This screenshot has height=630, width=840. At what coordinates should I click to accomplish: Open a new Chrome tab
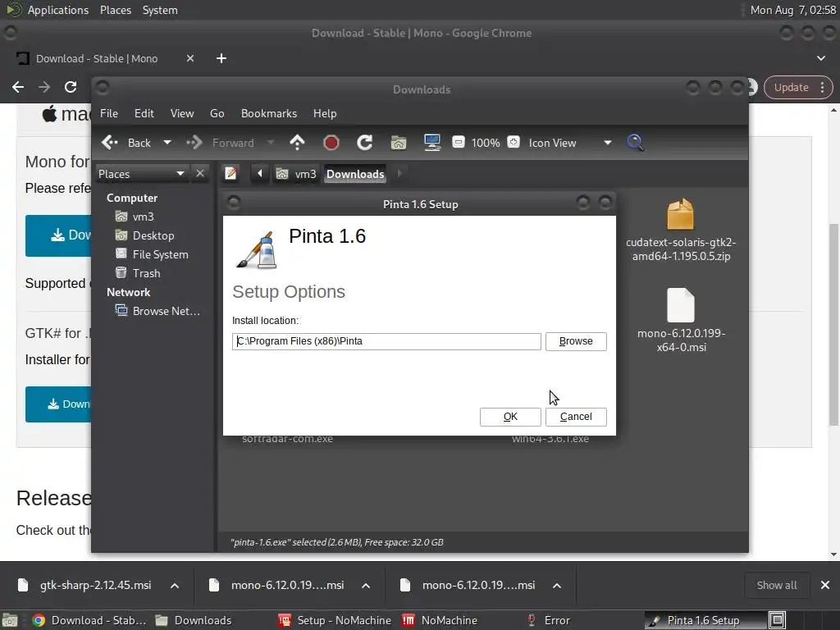point(221,58)
